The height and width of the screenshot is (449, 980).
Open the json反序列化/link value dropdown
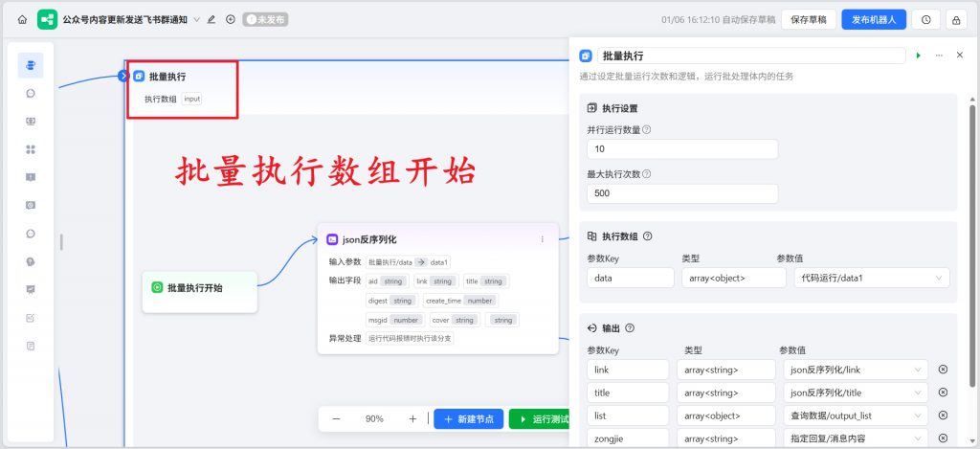click(856, 370)
